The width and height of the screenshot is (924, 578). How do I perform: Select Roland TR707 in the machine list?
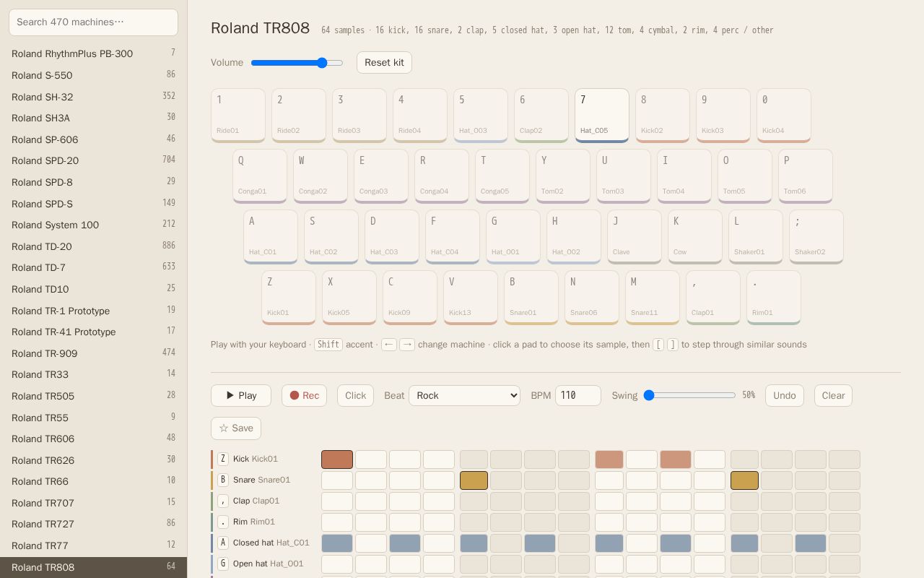tap(93, 503)
